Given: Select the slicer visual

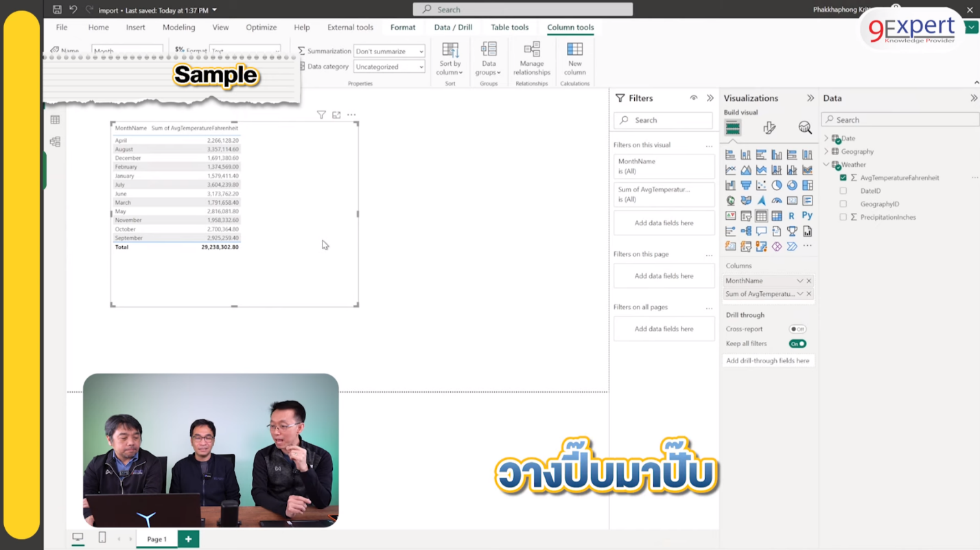Looking at the screenshot, I should 746,215.
